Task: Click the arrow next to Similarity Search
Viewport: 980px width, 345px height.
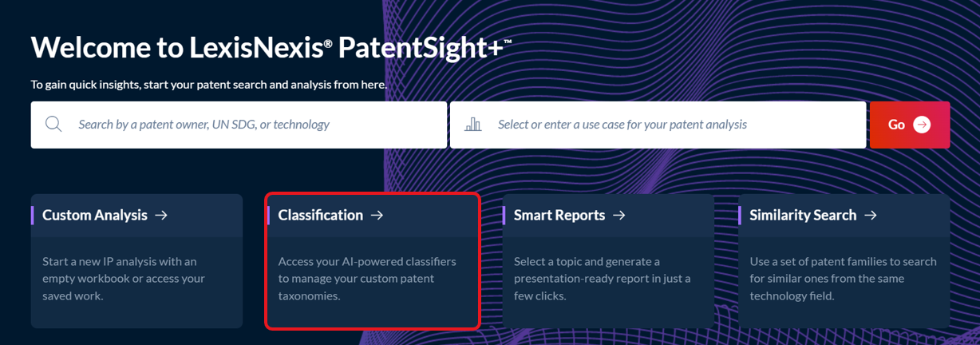Action: click(x=871, y=215)
